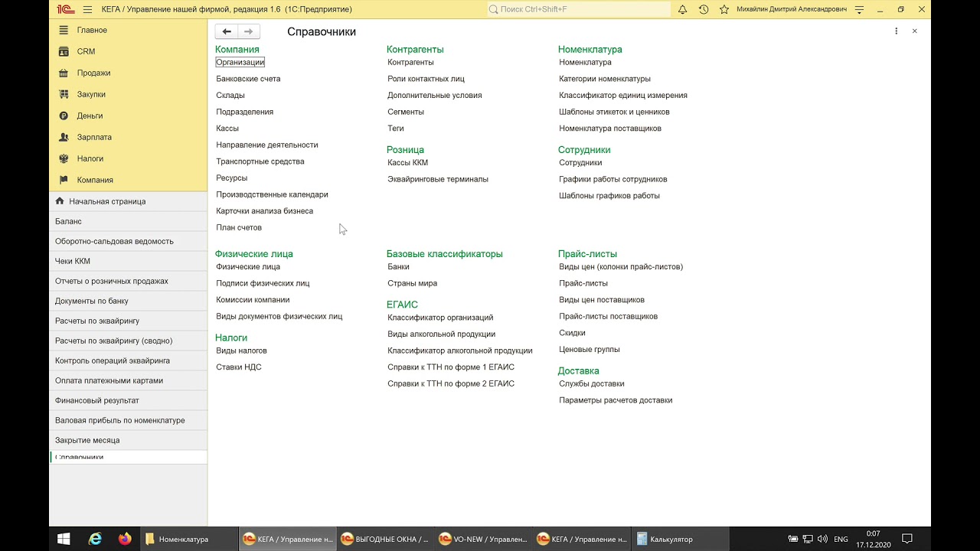Launch Internet Explorer from taskbar
Viewport: 980px width, 551px height.
pyautogui.click(x=95, y=539)
